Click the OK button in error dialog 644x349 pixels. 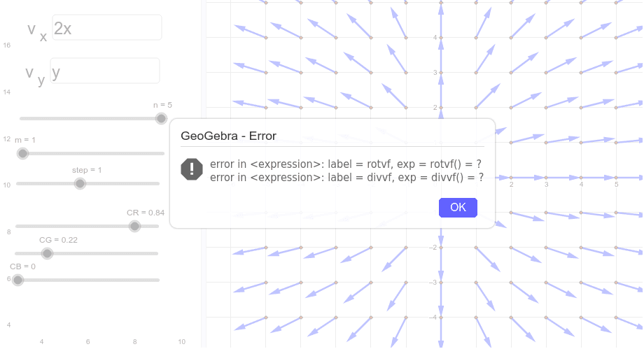pos(458,207)
